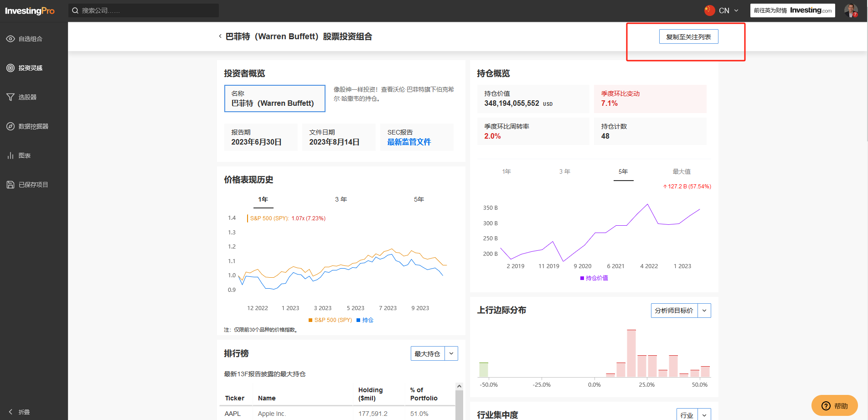Screen dimensions: 868x420
Task: Switch holdings chart to 1年 tab
Action: 506,171
